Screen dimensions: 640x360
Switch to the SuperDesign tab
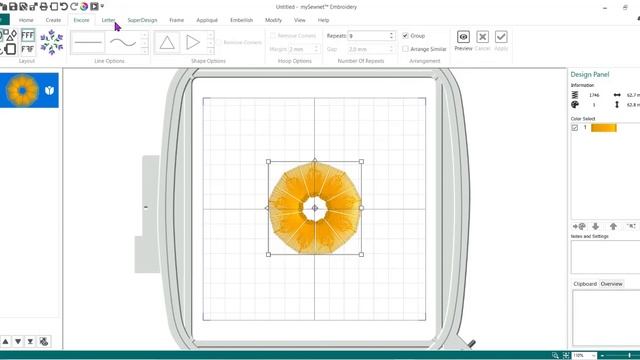point(142,20)
